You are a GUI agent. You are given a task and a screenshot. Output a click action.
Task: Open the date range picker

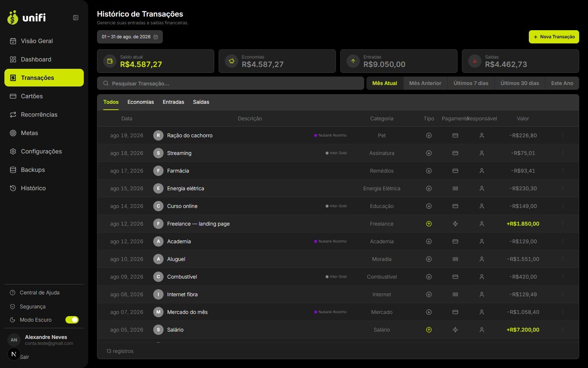(x=130, y=37)
